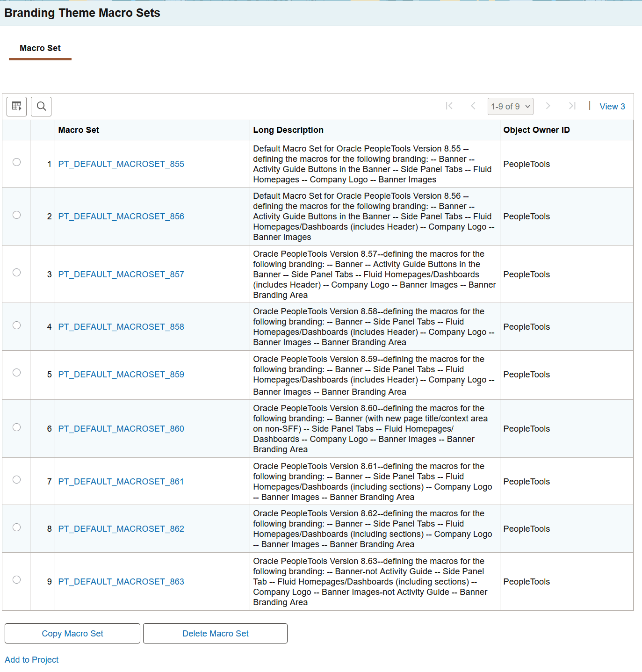Viewport: 642px width, 672px height.
Task: Open PT_DEFAULT_MACROSET_862 link
Action: coord(121,529)
